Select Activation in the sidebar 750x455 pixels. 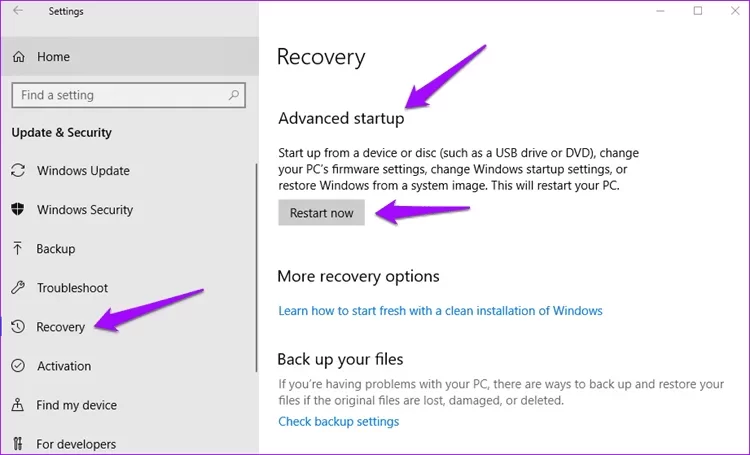pyautogui.click(x=64, y=366)
